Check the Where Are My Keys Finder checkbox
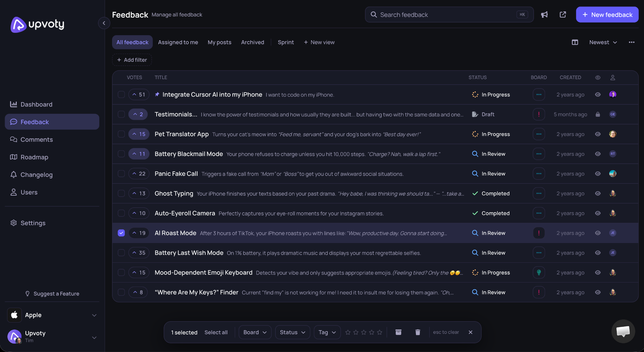 (x=121, y=292)
